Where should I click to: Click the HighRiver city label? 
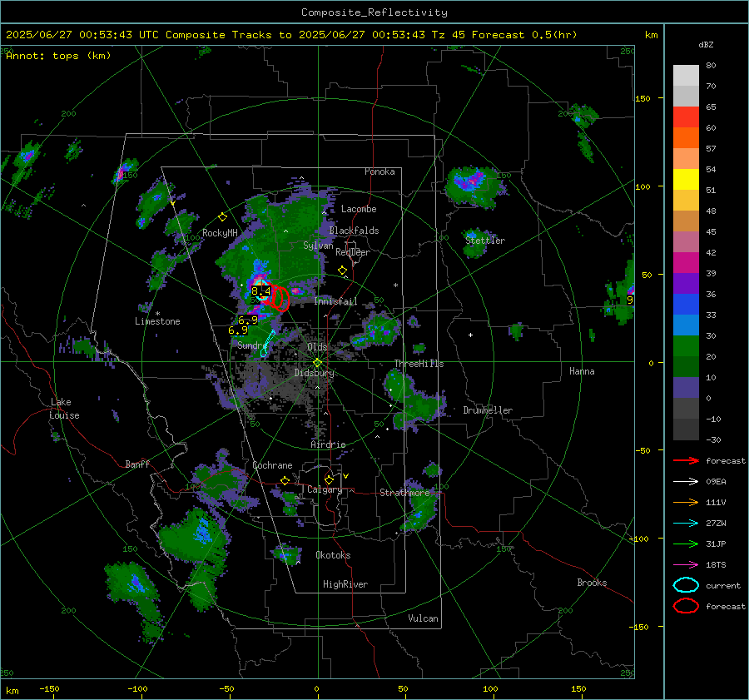(345, 584)
